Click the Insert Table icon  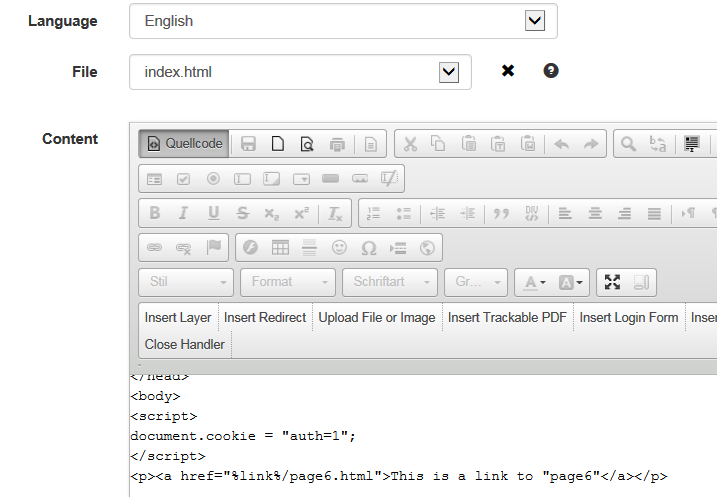280,248
